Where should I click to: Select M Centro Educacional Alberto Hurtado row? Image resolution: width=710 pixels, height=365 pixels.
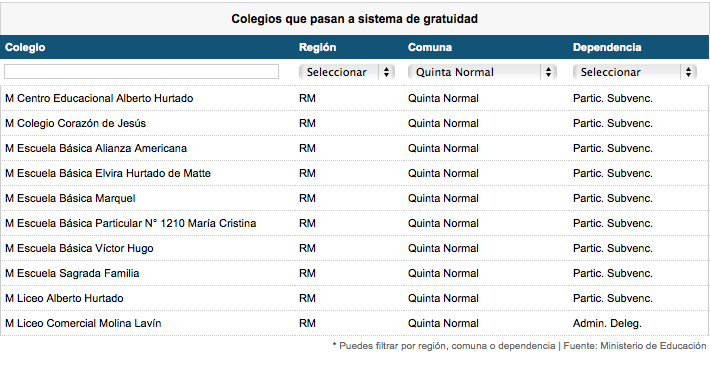(x=355, y=98)
